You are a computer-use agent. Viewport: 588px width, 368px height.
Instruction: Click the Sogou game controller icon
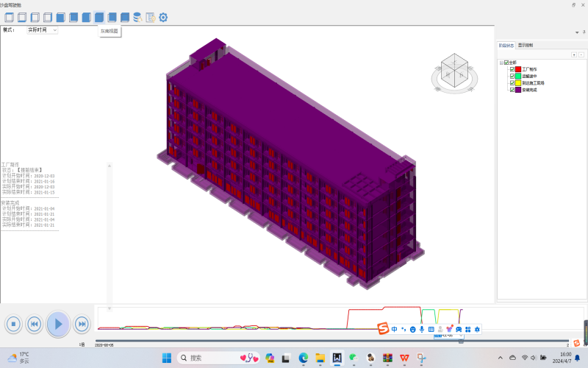tap(459, 329)
